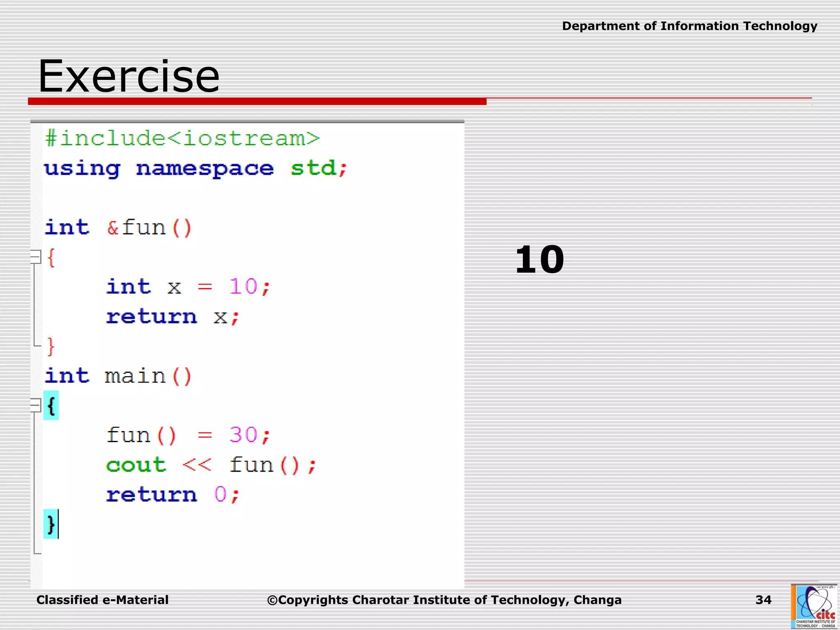The height and width of the screenshot is (630, 840).
Task: Click the output value 10
Action: 539,260
